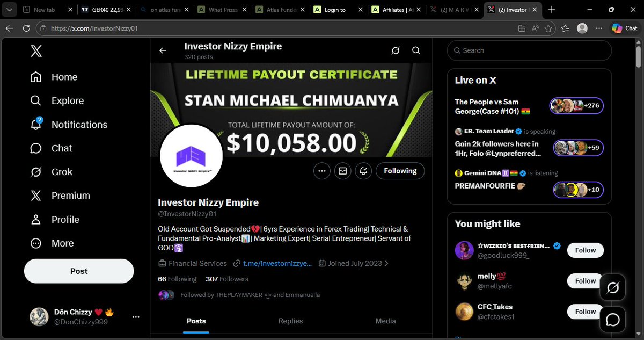Open browser favorites list icon
Viewport: 644px width, 340px height.
(565, 28)
